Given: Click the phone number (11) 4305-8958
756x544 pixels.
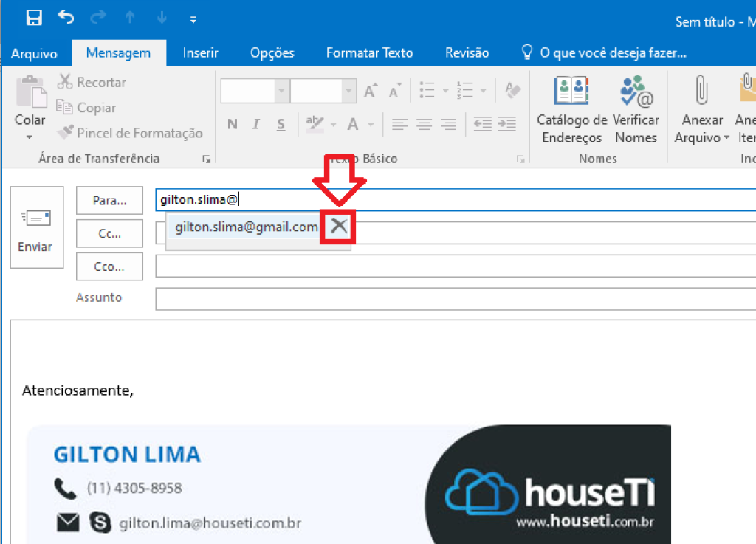Looking at the screenshot, I should 134,488.
